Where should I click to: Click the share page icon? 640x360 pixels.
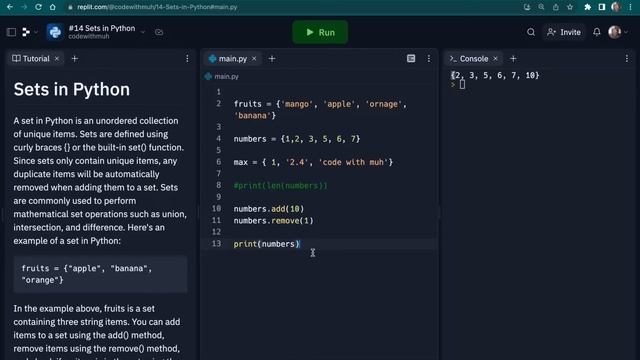pyautogui.click(x=556, y=7)
